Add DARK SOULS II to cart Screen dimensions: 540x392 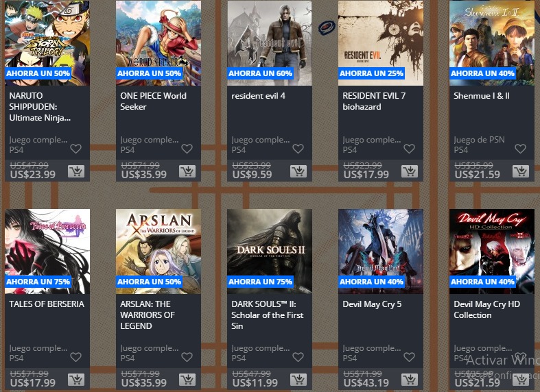tap(298, 379)
